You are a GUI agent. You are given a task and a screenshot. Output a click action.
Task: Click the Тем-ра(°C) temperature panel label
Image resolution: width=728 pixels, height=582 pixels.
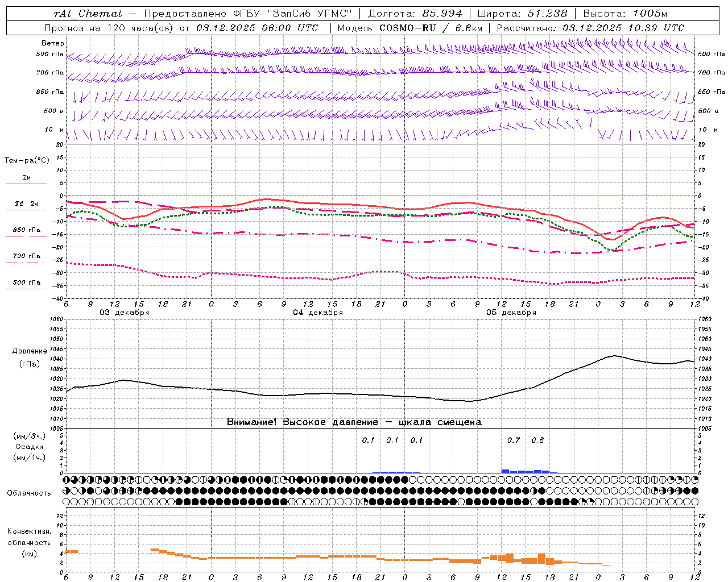coord(27,161)
